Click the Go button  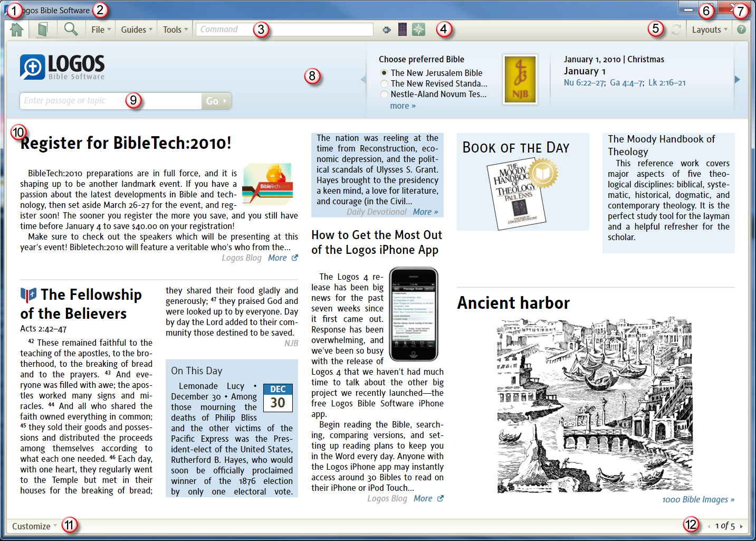click(x=216, y=101)
